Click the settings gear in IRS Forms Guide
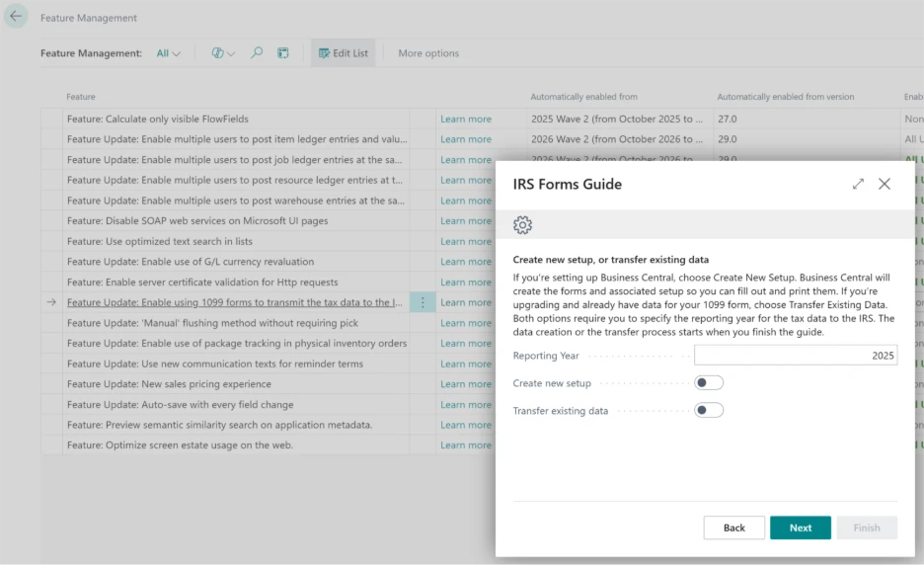 (x=523, y=225)
